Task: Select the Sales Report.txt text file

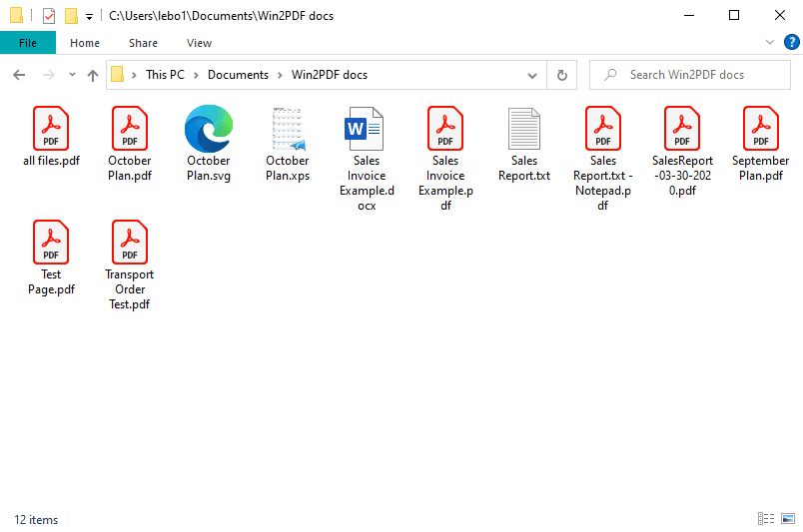Action: click(523, 129)
